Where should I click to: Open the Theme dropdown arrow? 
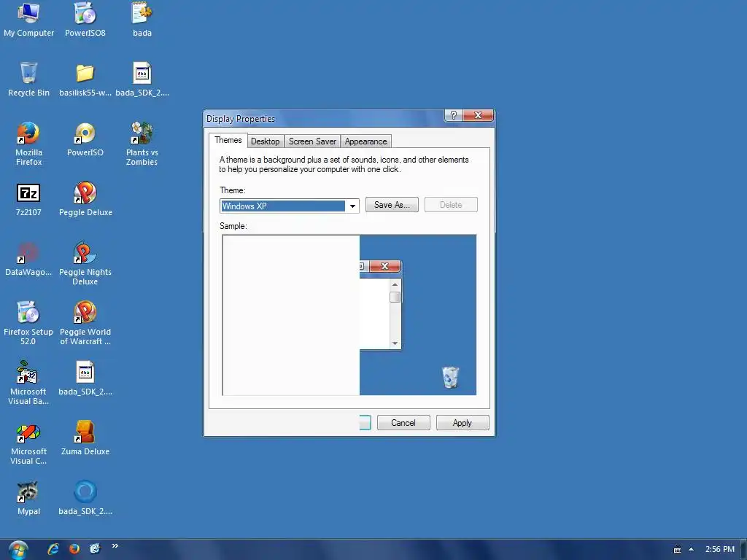[352, 206]
